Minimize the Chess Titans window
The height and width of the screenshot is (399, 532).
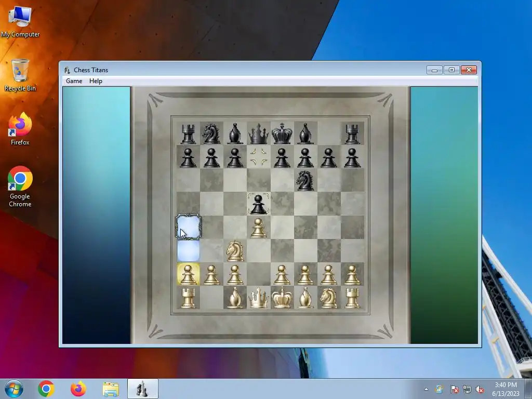coord(435,70)
